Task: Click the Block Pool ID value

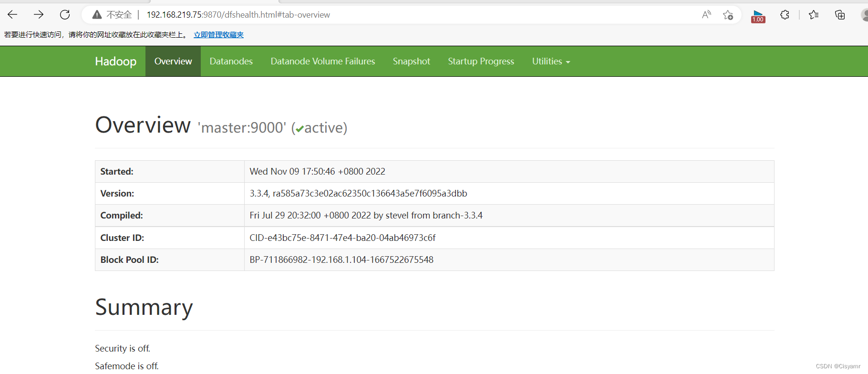Action: click(509, 260)
